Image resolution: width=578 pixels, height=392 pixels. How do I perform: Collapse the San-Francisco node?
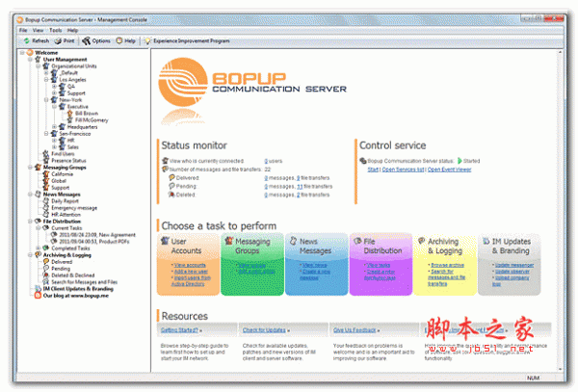point(46,133)
